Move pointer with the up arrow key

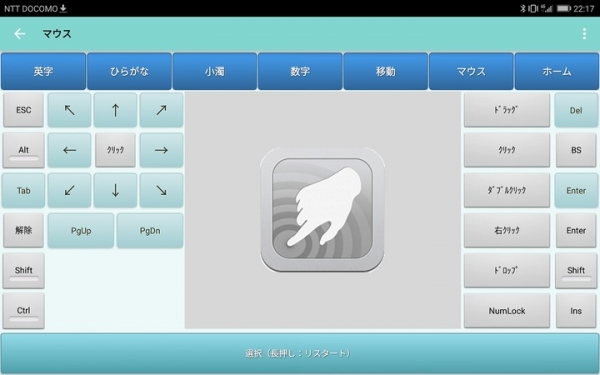pos(115,110)
